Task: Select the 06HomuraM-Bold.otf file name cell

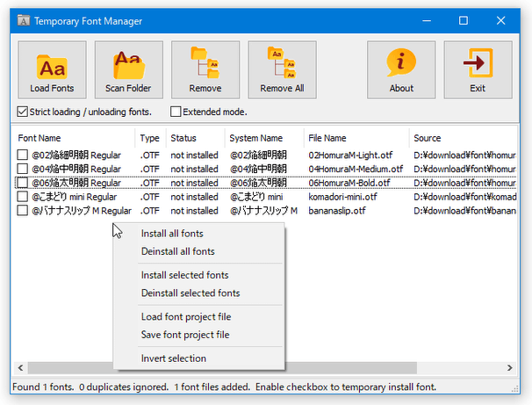Action: tap(349, 183)
